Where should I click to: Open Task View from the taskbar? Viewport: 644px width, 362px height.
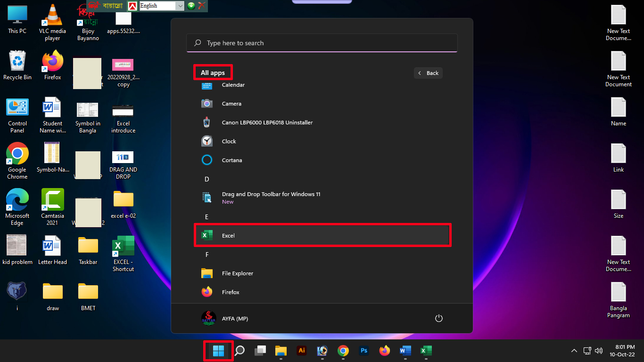(x=260, y=351)
